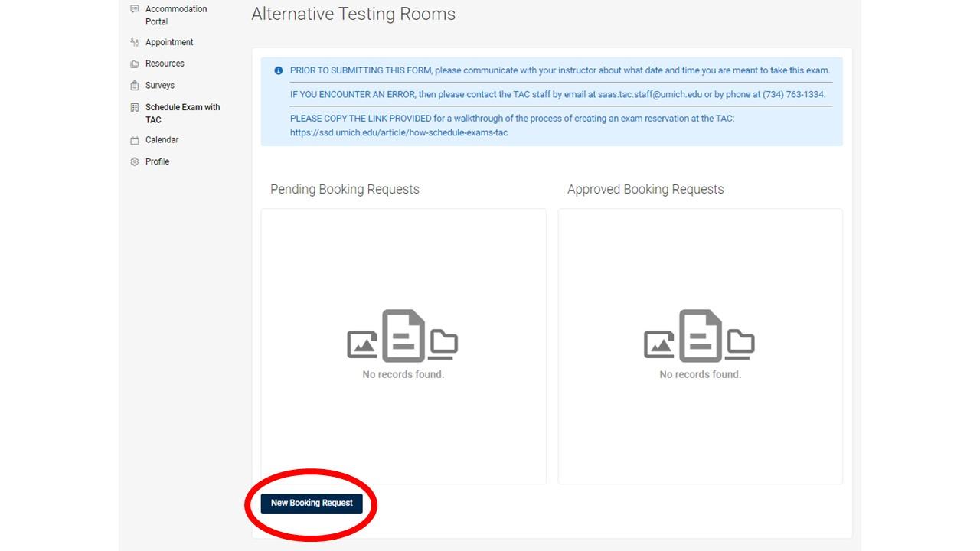Viewport: 980px width, 551px height.
Task: Go to the Appointment menu item
Action: (169, 42)
